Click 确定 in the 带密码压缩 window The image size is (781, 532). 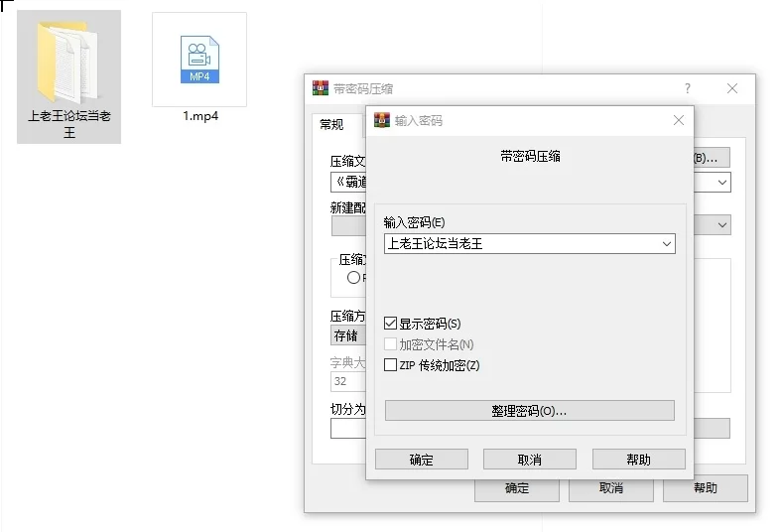[516, 488]
